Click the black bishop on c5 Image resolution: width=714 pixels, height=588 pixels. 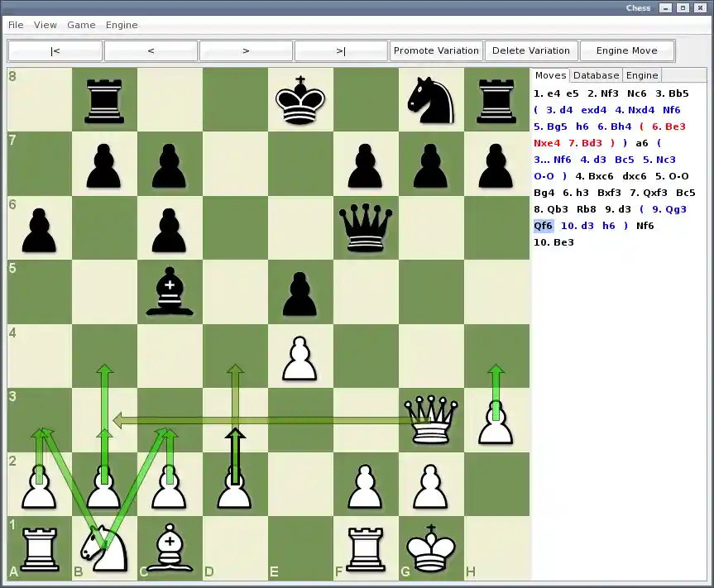pyautogui.click(x=170, y=291)
